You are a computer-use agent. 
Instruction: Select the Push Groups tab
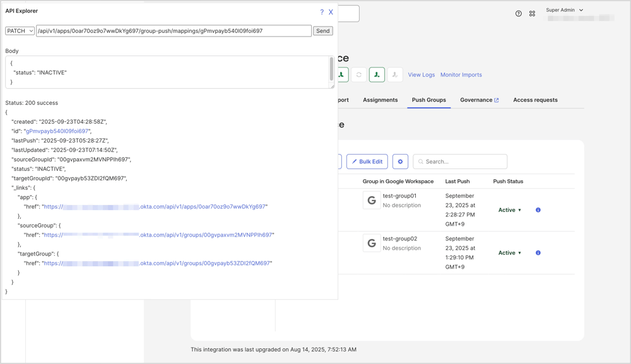click(428, 100)
